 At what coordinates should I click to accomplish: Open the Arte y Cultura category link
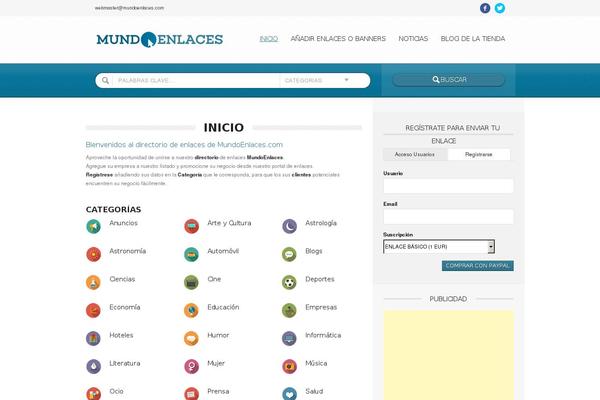coord(229,223)
